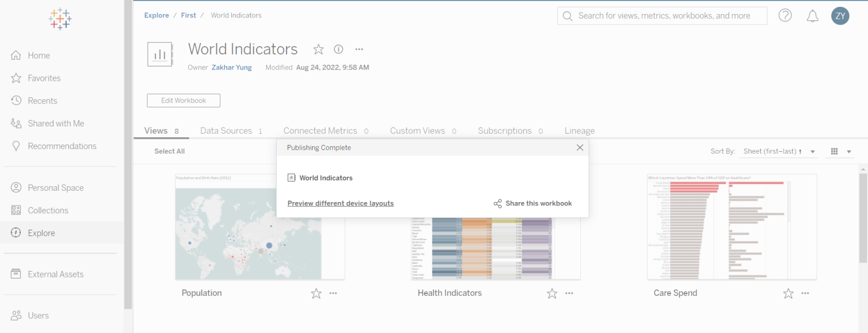Viewport: 868px width, 333px height.
Task: Click the notifications bell
Action: click(812, 15)
